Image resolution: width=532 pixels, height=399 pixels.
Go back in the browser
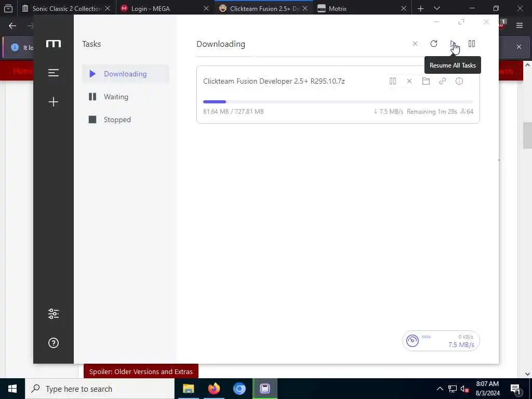click(12, 26)
